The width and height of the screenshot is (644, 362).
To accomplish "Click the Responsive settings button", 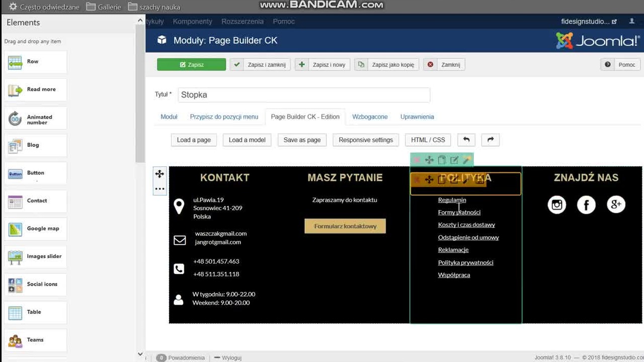I will [x=366, y=140].
